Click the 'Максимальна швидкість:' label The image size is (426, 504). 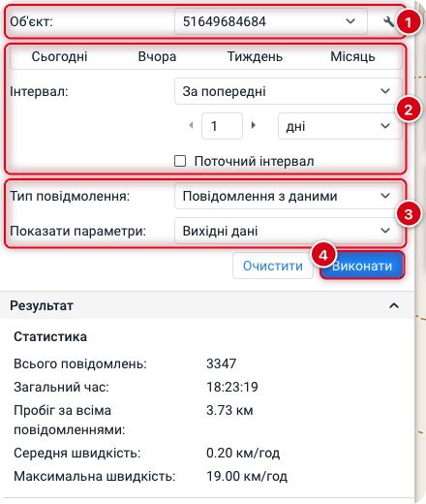[x=95, y=476]
